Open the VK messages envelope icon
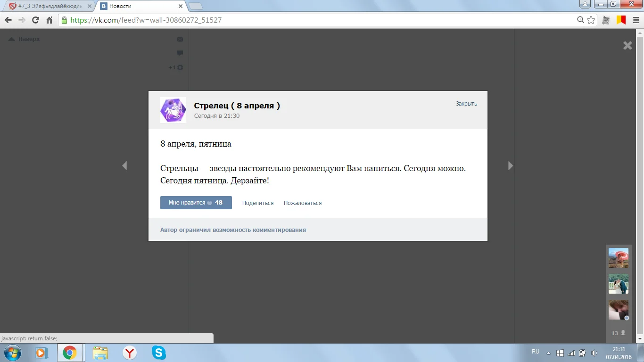This screenshot has width=644, height=362. (180, 39)
